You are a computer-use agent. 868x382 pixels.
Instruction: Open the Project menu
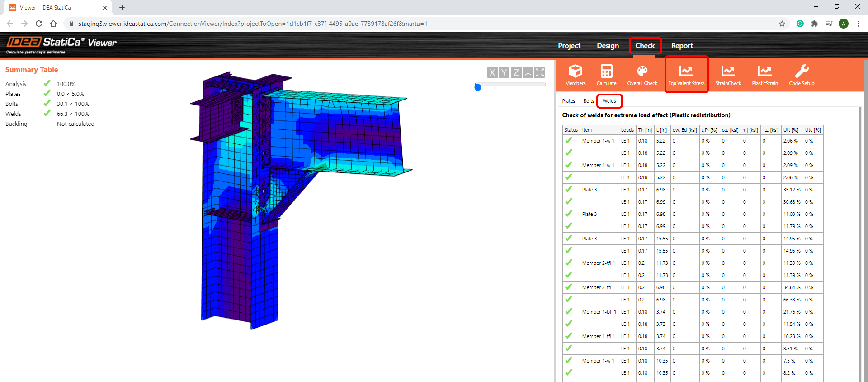[569, 46]
